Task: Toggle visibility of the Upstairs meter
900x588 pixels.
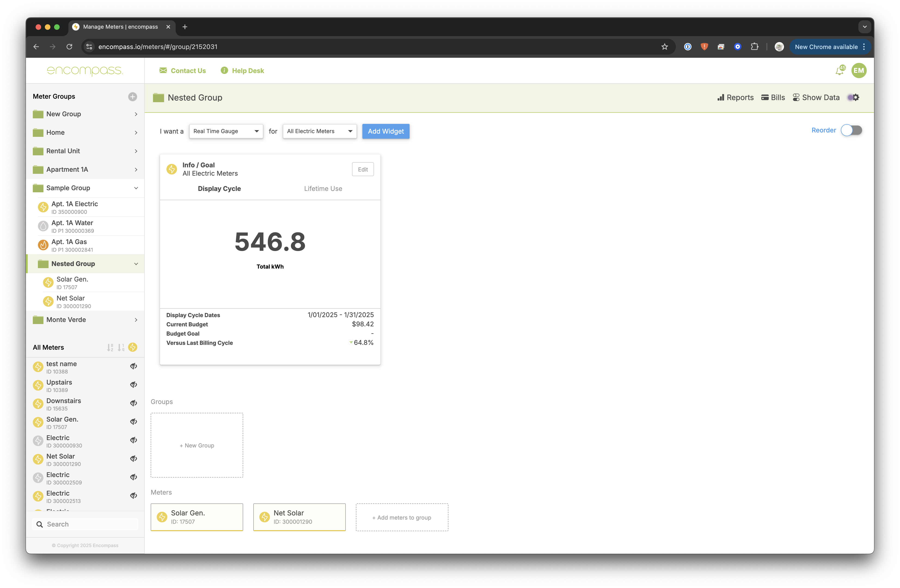Action: click(134, 385)
